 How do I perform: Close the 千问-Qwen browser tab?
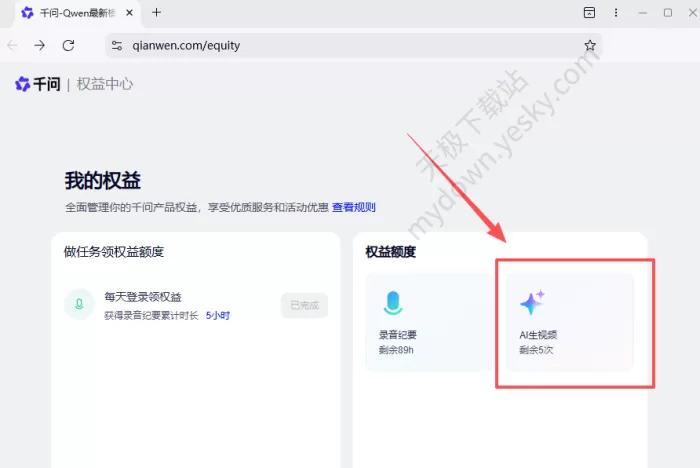coord(129,13)
